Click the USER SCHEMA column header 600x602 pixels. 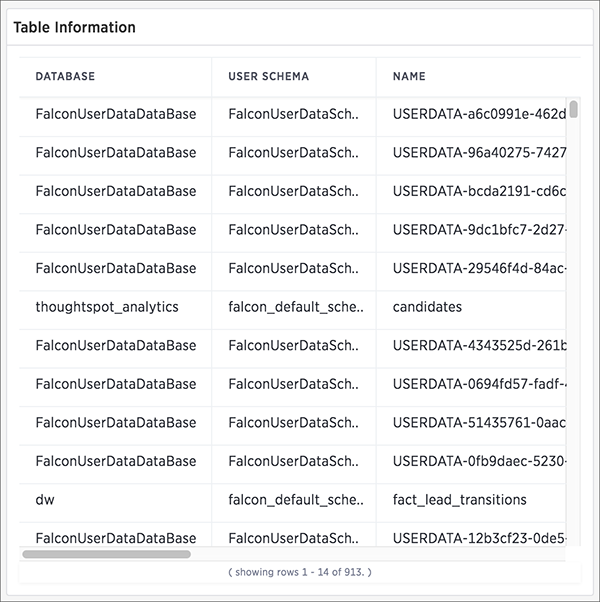(x=268, y=76)
